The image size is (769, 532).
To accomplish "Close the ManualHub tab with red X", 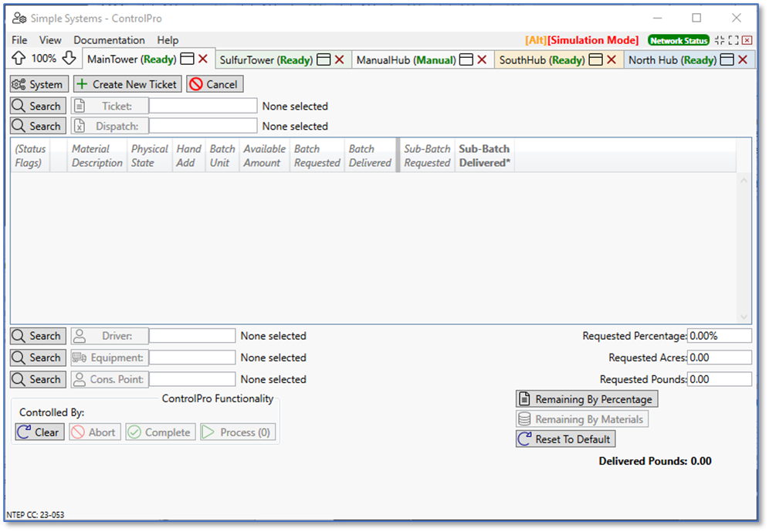I will tap(481, 59).
